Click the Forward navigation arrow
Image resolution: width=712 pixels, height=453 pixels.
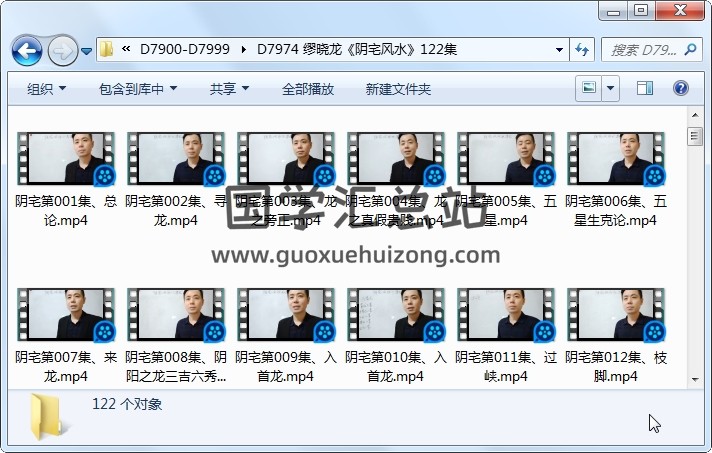[x=63, y=51]
